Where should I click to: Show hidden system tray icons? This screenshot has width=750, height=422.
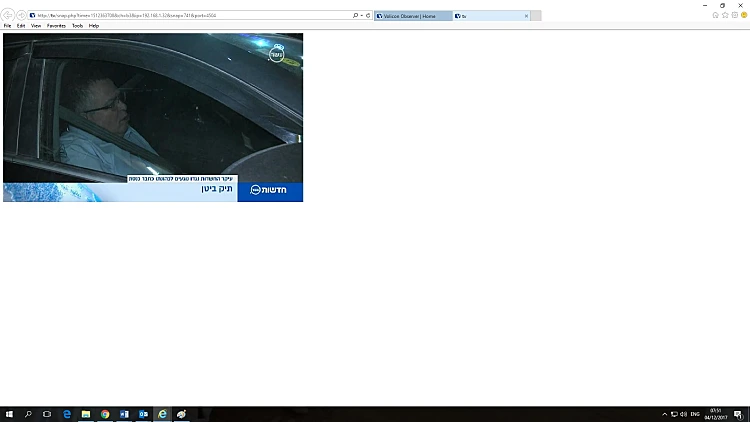pyautogui.click(x=664, y=414)
